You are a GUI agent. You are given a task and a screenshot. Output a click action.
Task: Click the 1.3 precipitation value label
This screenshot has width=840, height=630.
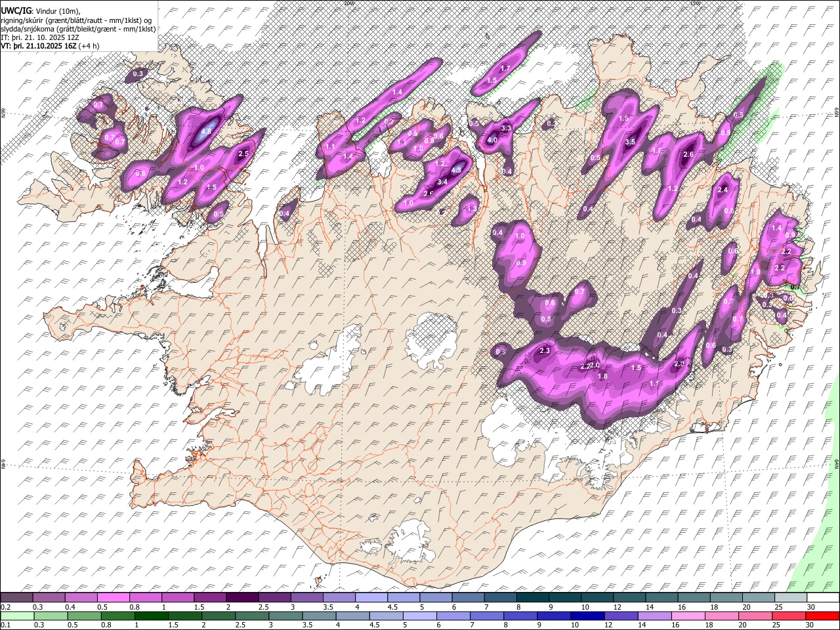(471, 209)
